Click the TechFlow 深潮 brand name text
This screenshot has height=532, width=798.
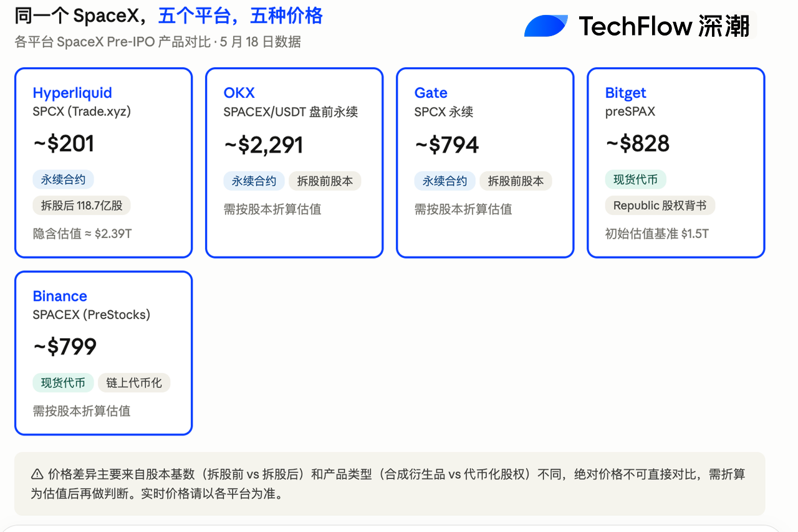pos(664,26)
